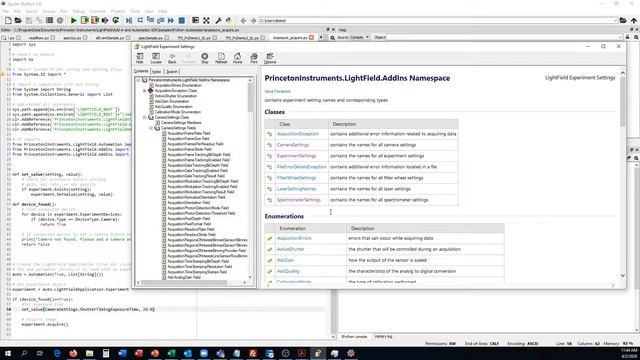Click the Run current cell icon in Spyder
Viewport: 640px width, 360px height.
pos(84,20)
